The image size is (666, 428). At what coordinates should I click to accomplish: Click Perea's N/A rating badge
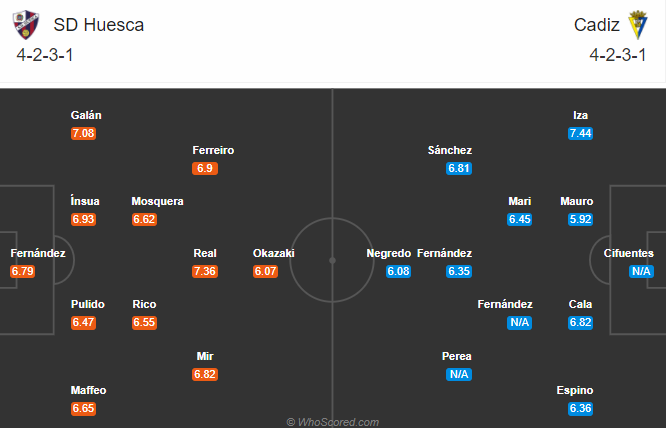click(459, 374)
